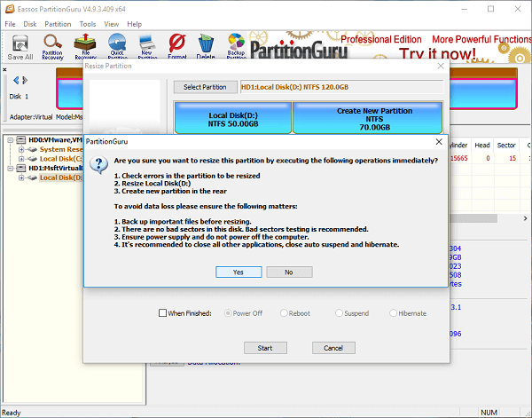Open the Partition menu
Image resolution: width=532 pixels, height=418 pixels.
58,24
